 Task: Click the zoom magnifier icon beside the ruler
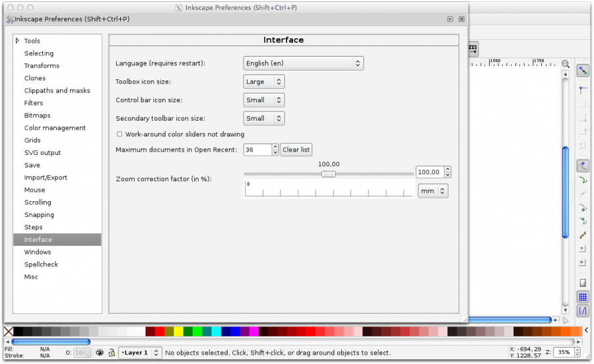click(565, 64)
